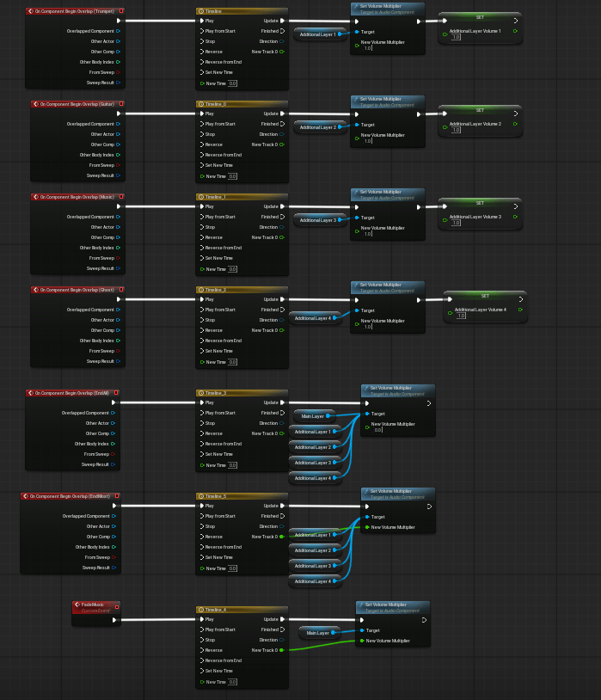Click the clock icon on the Timeline_2 node
The width and height of the screenshot is (601, 700).
point(202,290)
